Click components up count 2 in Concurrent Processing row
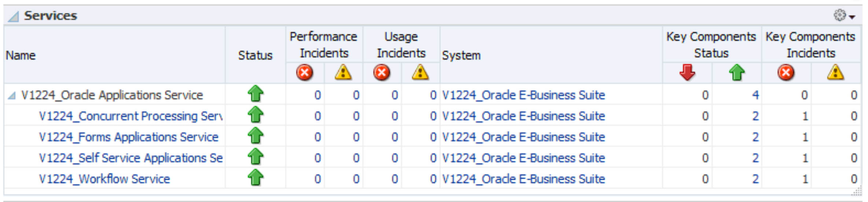The image size is (868, 202). point(755,116)
